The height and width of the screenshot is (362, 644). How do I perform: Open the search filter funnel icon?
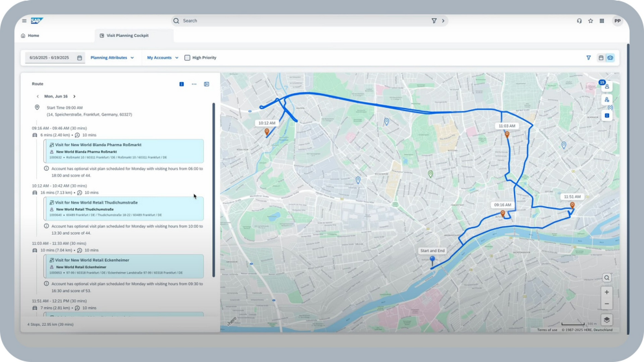434,21
